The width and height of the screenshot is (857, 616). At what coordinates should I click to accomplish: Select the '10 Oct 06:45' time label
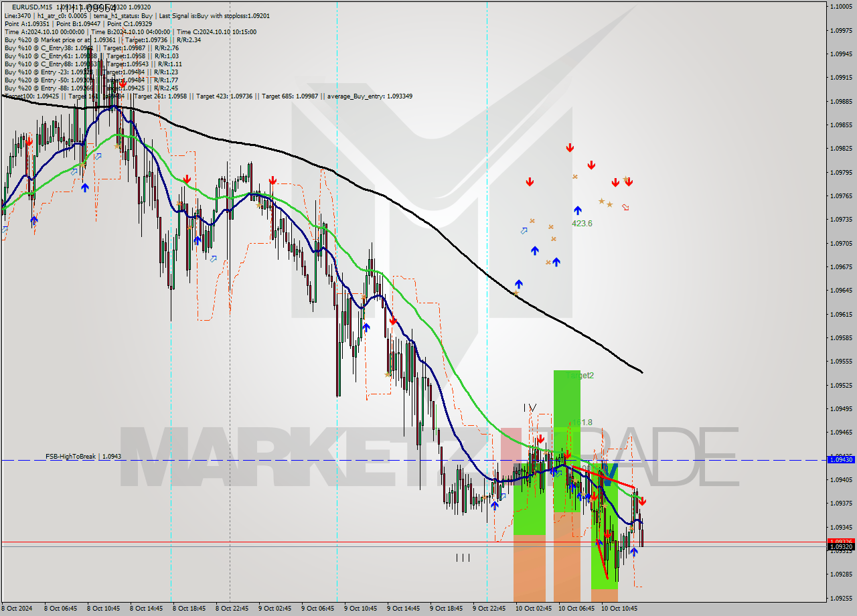[x=576, y=609]
